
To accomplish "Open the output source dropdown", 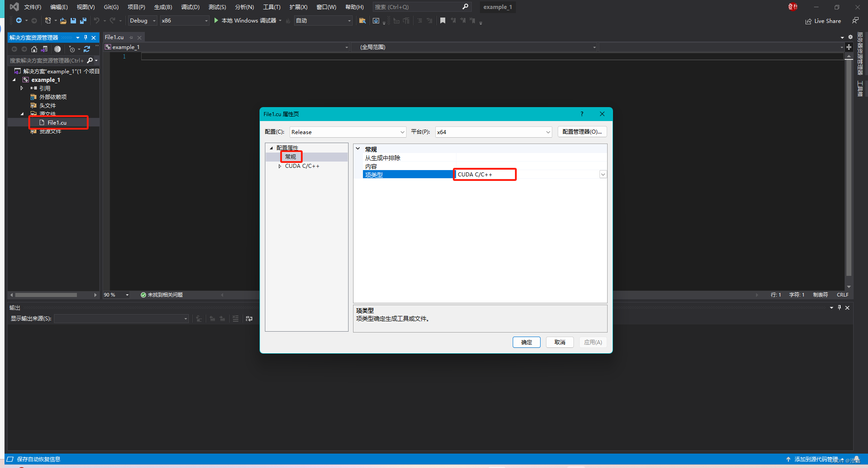I will (121, 319).
